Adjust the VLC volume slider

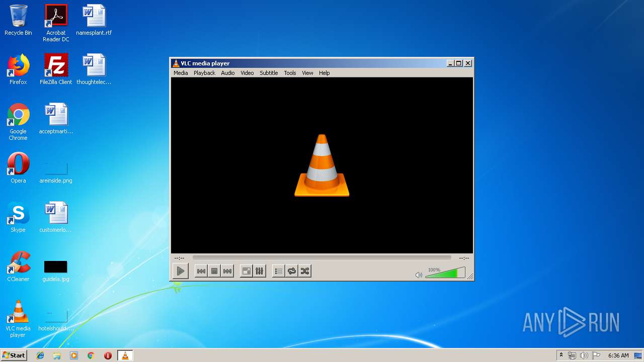coord(445,273)
